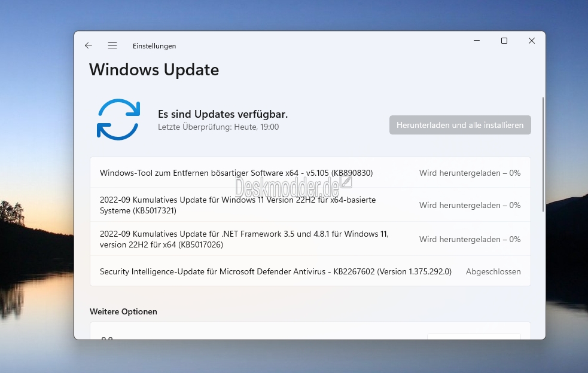Click the vertical scrollbar of Settings window
Viewport: 588px width, 373px height.
pos(543,154)
